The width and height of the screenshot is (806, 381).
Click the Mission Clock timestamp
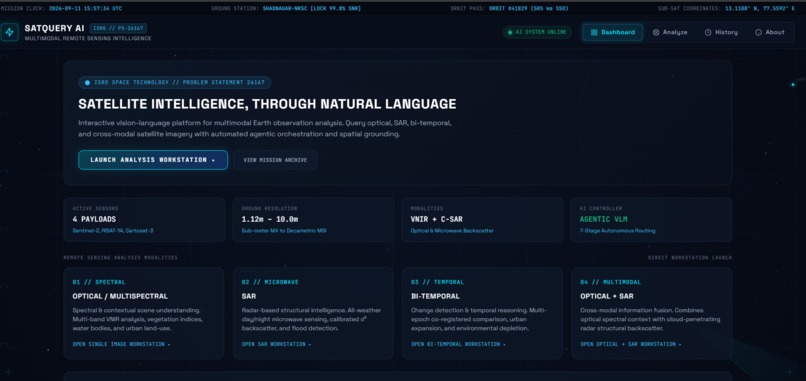[x=85, y=9]
